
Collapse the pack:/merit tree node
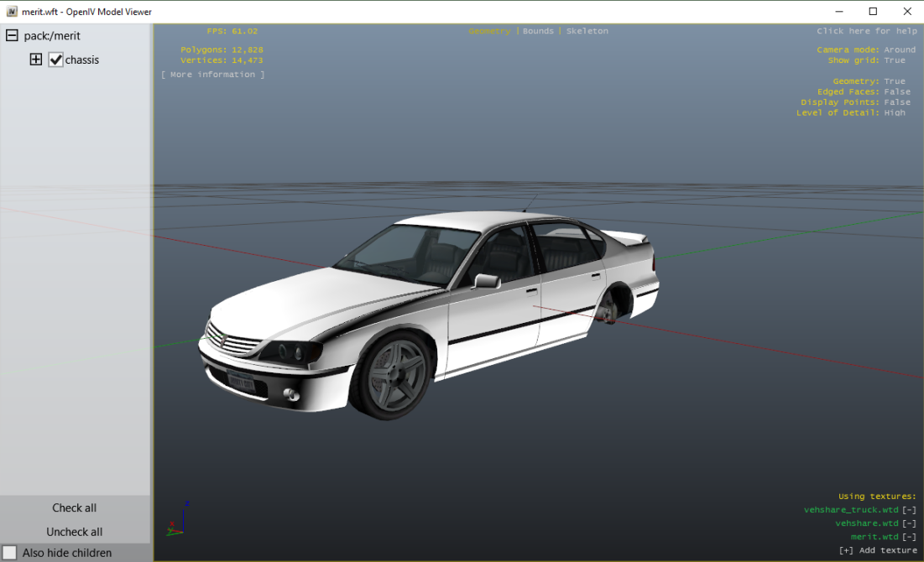[x=12, y=35]
